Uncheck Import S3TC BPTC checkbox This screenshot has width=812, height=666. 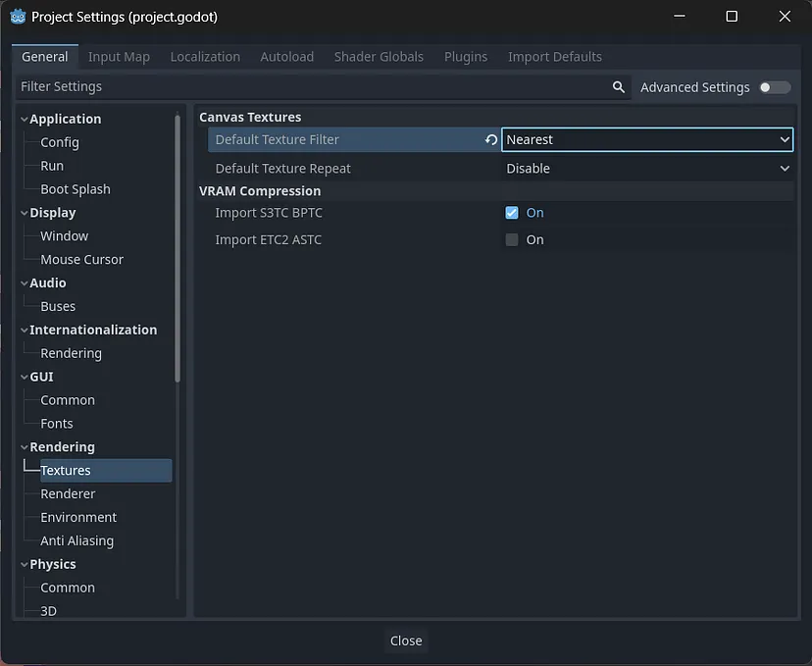pos(512,213)
